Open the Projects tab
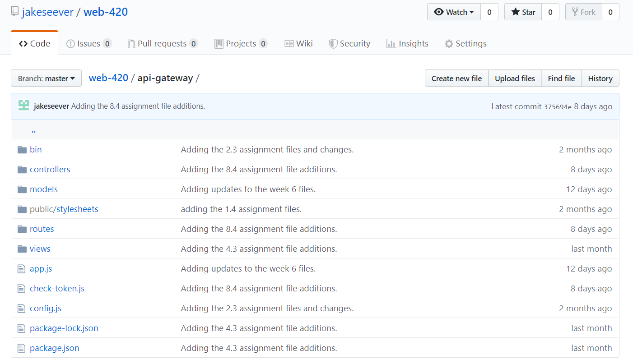633x364 pixels. [x=241, y=43]
